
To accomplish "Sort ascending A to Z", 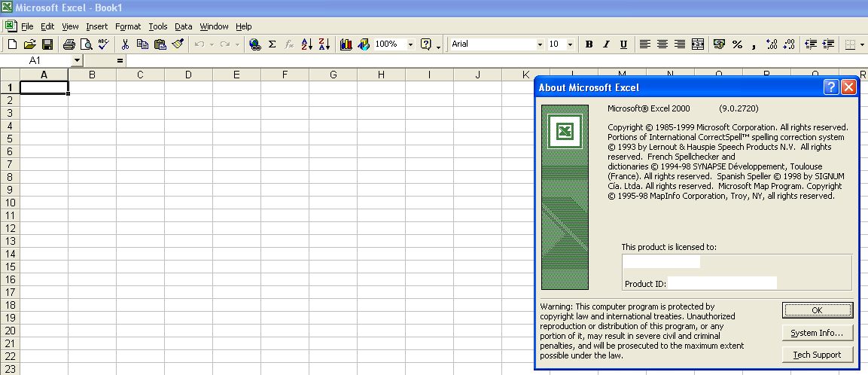I will (x=306, y=44).
